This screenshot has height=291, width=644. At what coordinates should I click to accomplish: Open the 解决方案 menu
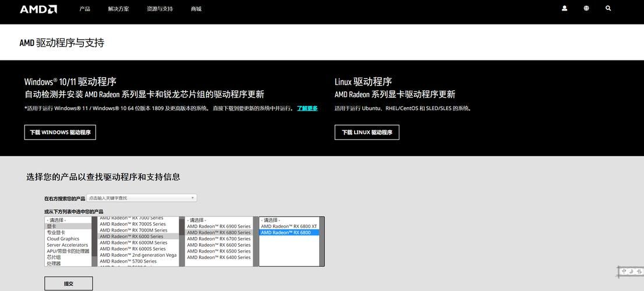point(118,9)
